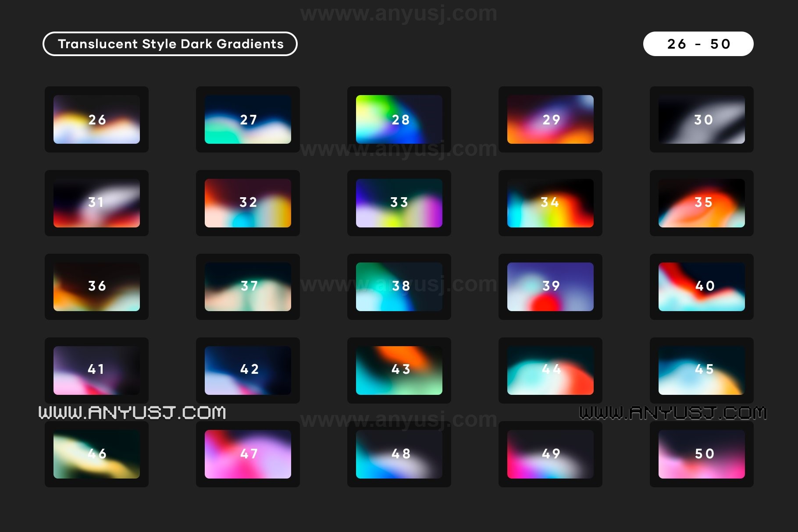The width and height of the screenshot is (798, 532).
Task: Click gradient preview 45
Action: click(702, 370)
